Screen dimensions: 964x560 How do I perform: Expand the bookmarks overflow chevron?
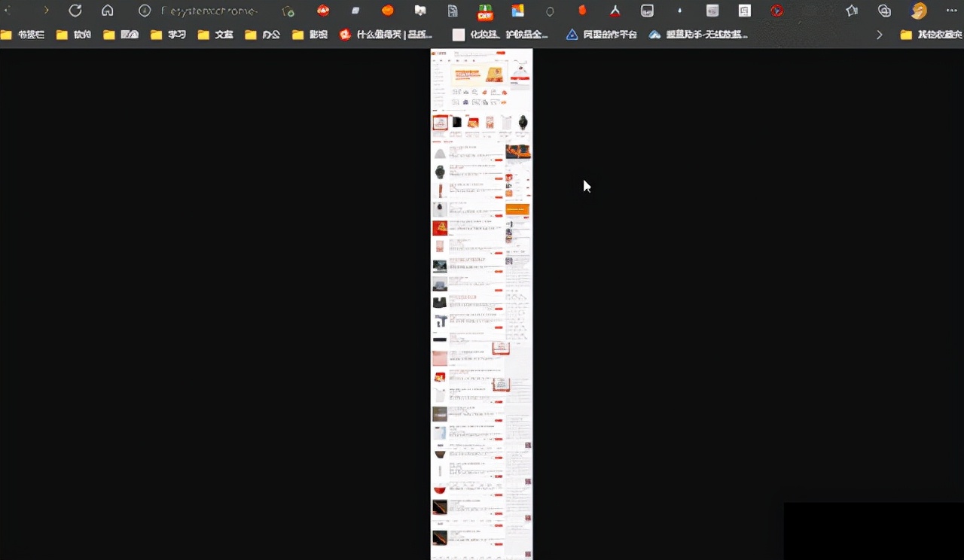tap(879, 35)
